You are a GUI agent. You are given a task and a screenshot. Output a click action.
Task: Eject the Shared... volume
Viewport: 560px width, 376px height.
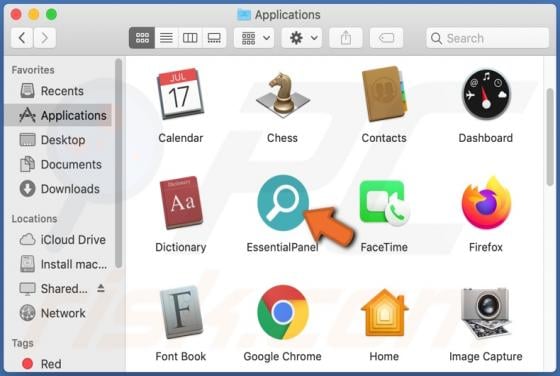[101, 288]
